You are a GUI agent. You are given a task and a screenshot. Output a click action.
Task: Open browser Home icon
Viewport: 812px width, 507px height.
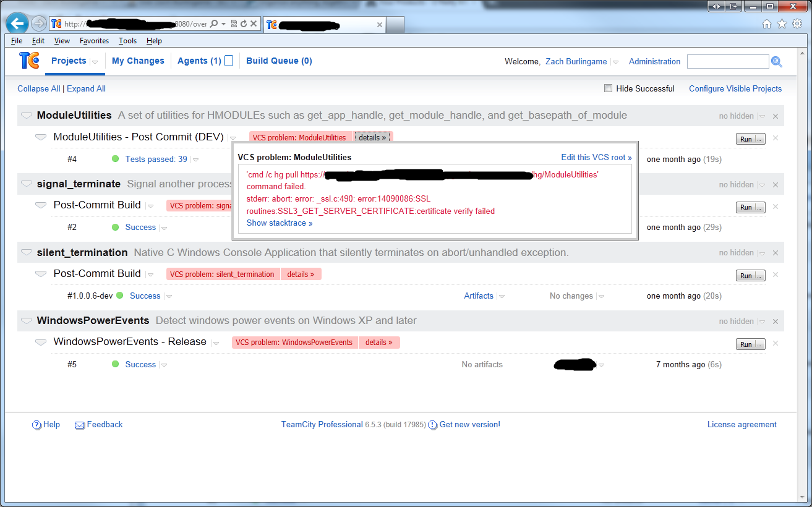[x=767, y=24]
